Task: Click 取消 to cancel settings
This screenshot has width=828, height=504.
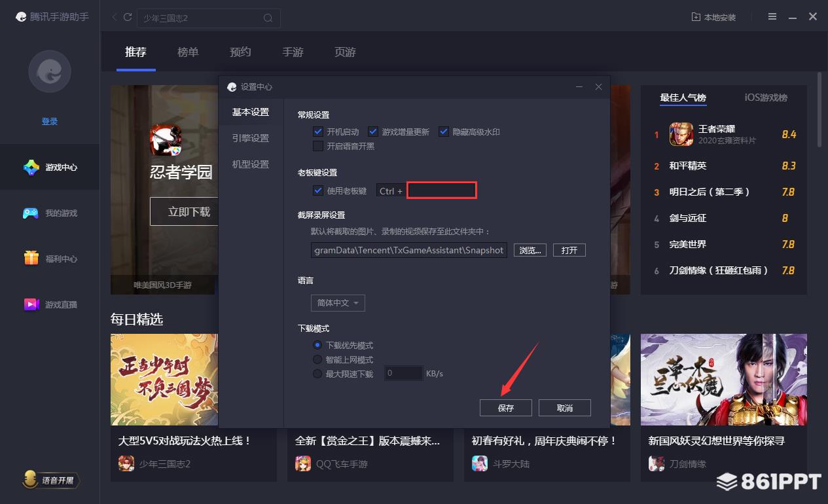Action: 565,408
